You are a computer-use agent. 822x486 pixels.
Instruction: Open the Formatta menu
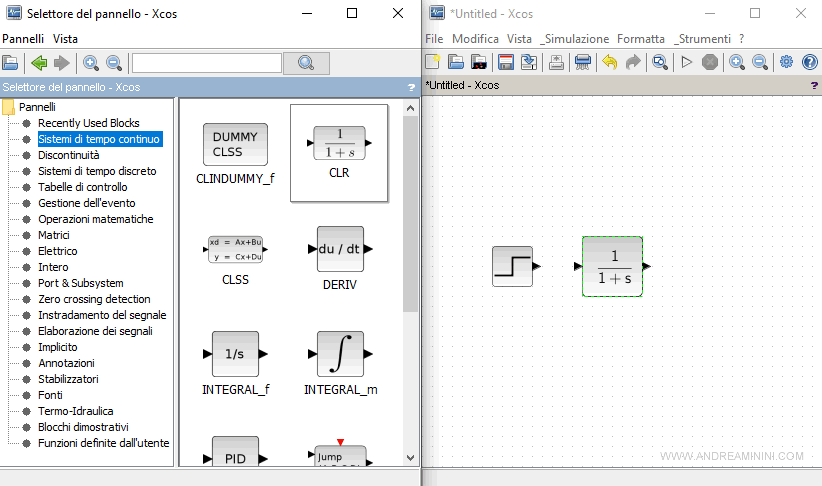click(x=641, y=39)
